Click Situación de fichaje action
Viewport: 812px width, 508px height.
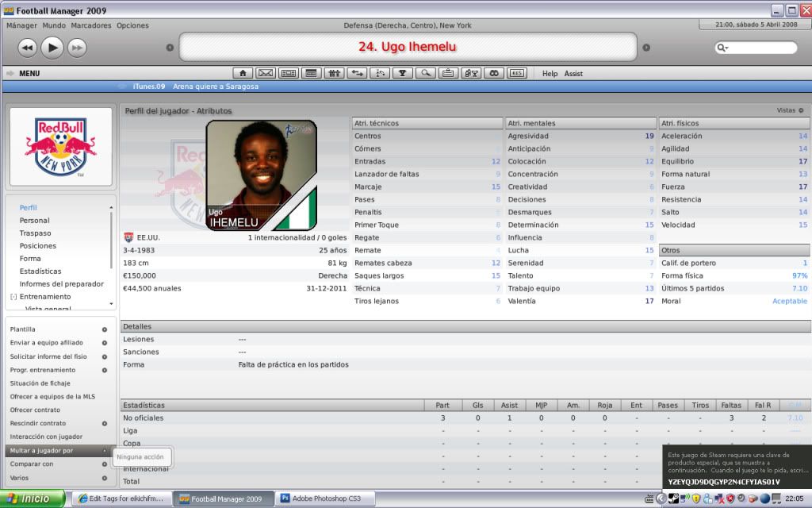pos(40,383)
